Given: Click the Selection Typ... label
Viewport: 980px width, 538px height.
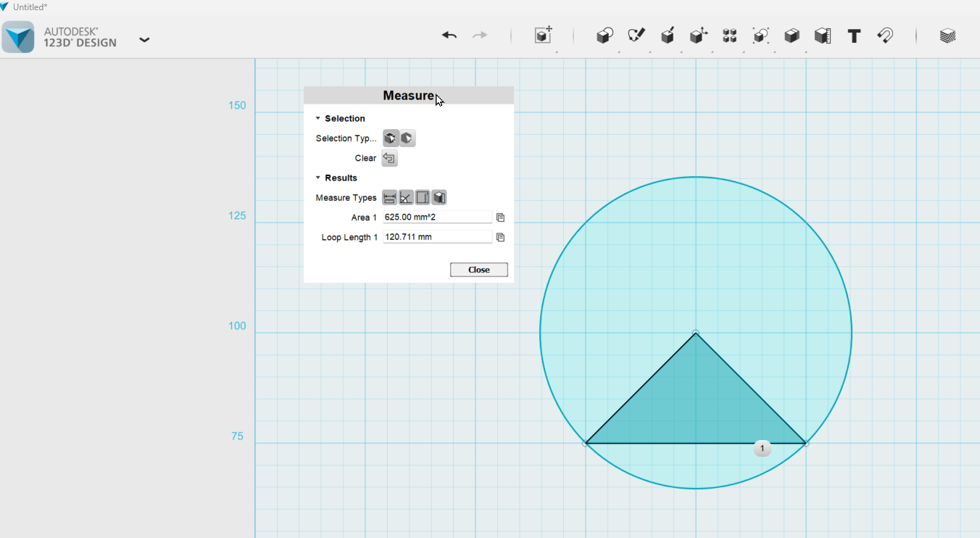Looking at the screenshot, I should (x=346, y=138).
